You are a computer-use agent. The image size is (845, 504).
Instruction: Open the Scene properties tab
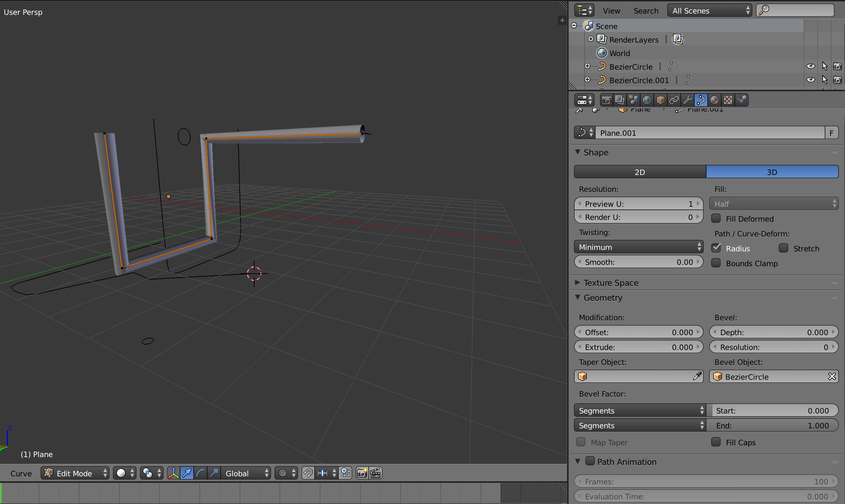click(x=633, y=100)
